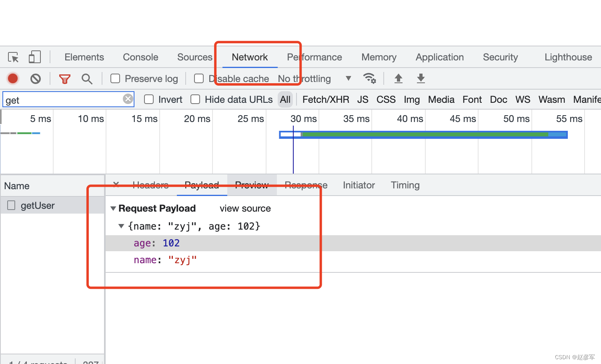The image size is (601, 364).
Task: Go to the Application tab
Action: point(440,57)
